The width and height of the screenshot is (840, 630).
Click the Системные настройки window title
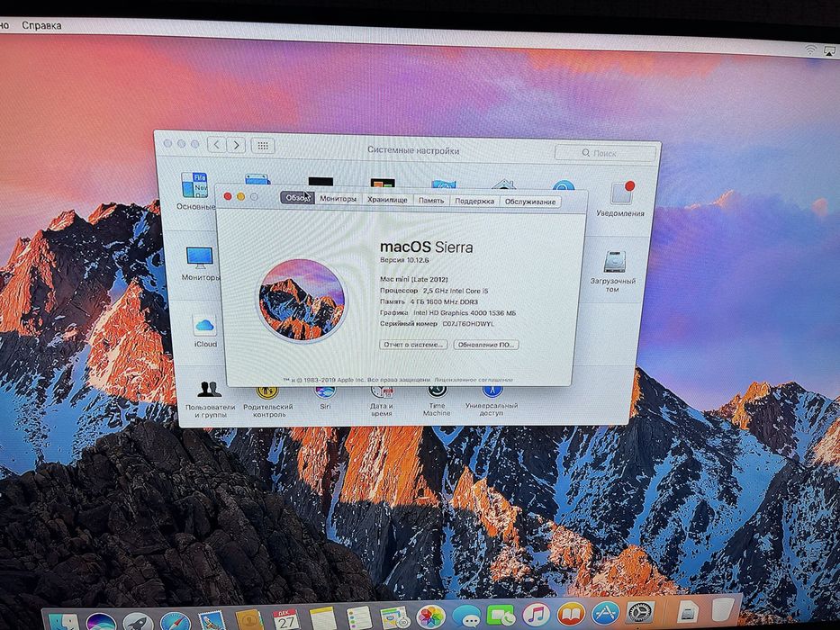pyautogui.click(x=413, y=150)
